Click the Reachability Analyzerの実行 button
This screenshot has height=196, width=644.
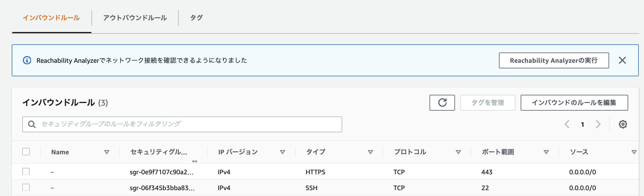tap(554, 60)
